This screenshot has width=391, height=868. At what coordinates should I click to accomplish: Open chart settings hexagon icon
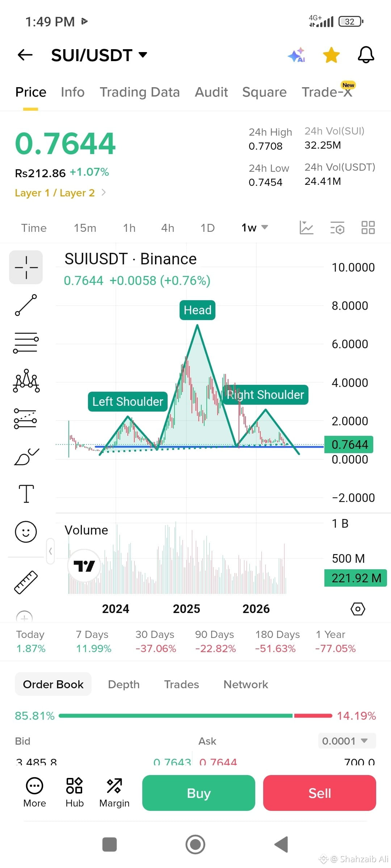click(358, 609)
